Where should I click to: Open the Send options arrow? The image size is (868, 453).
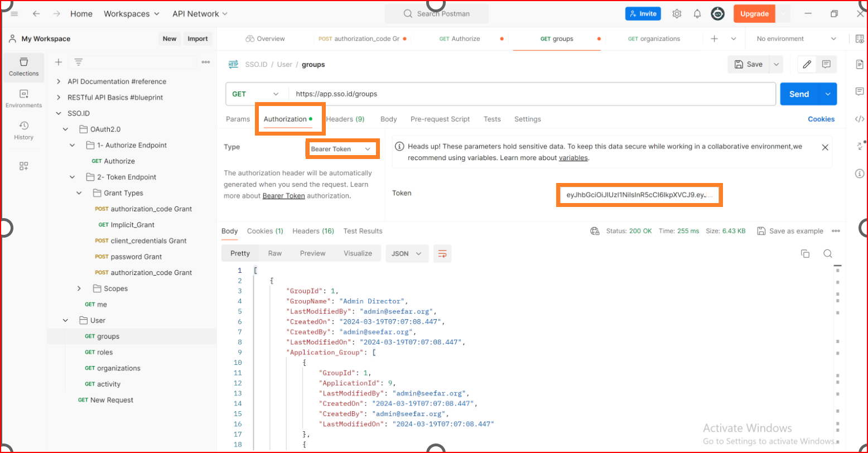[x=827, y=94]
